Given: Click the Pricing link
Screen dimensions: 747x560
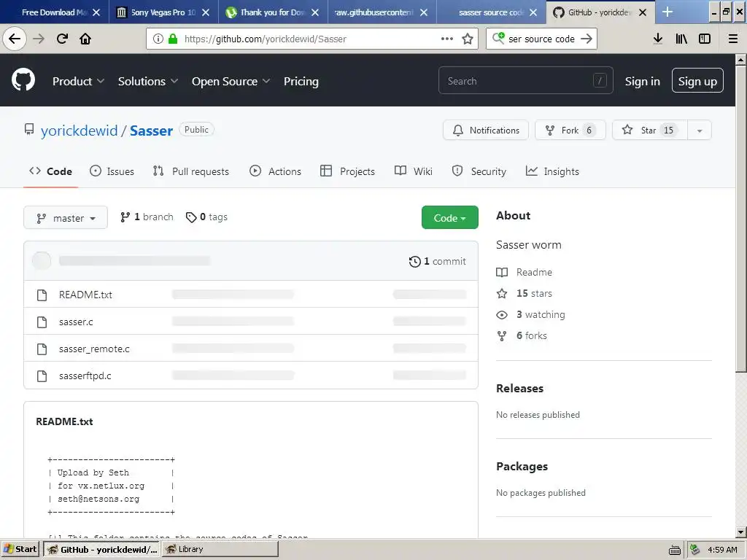Looking at the screenshot, I should (x=301, y=82).
